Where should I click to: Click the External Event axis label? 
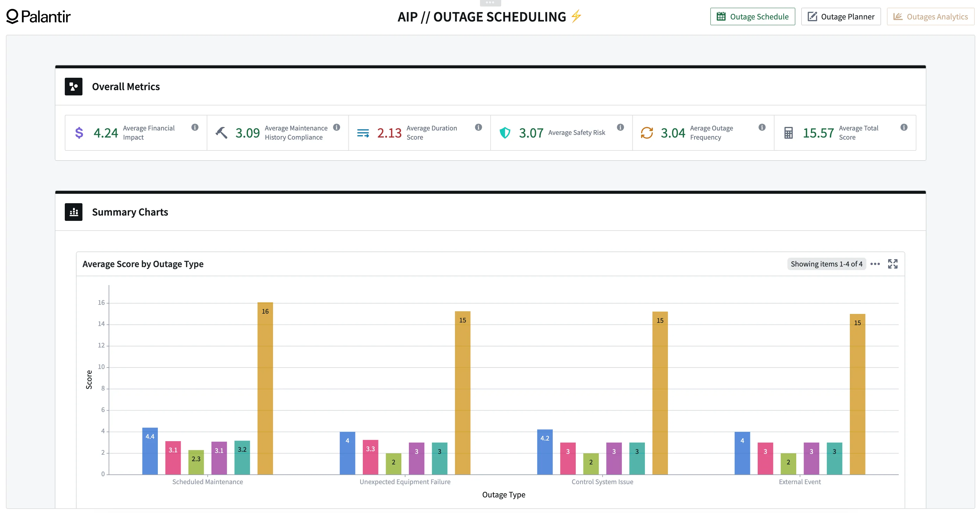(x=800, y=482)
